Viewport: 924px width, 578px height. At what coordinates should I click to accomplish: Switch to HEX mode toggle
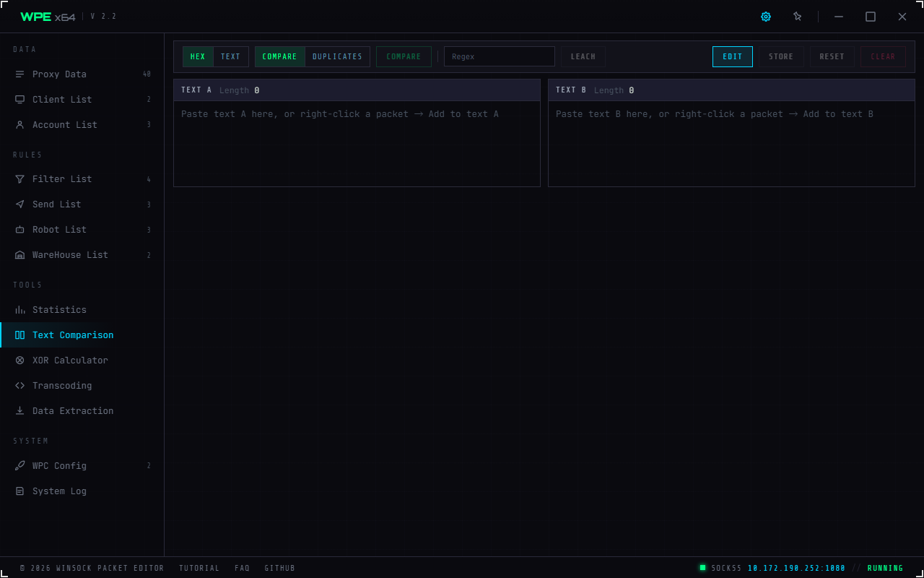(x=198, y=57)
